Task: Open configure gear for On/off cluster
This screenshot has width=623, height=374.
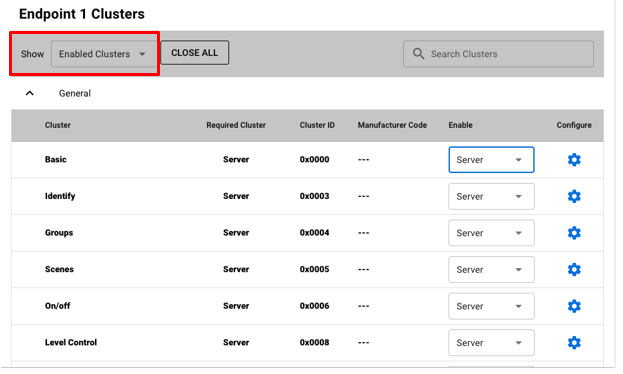Action: click(574, 306)
